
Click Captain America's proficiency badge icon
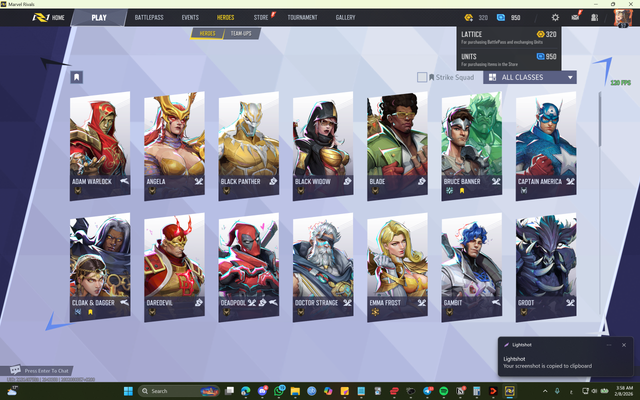524,191
